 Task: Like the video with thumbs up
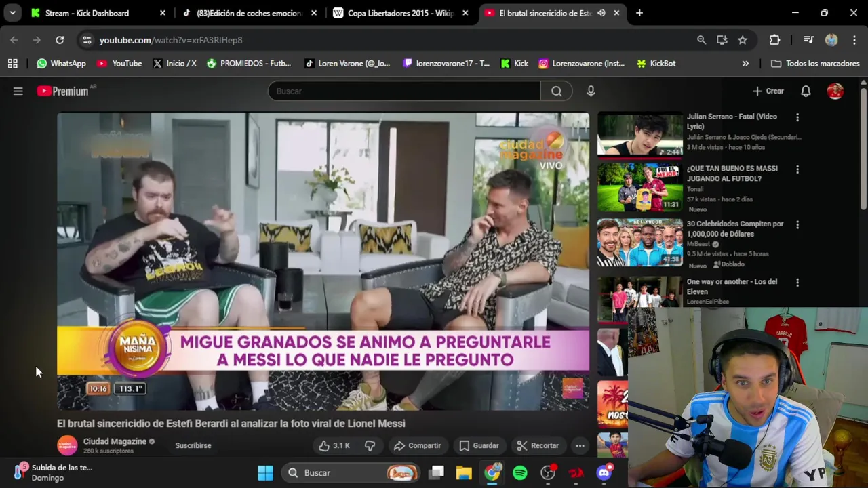(335, 445)
